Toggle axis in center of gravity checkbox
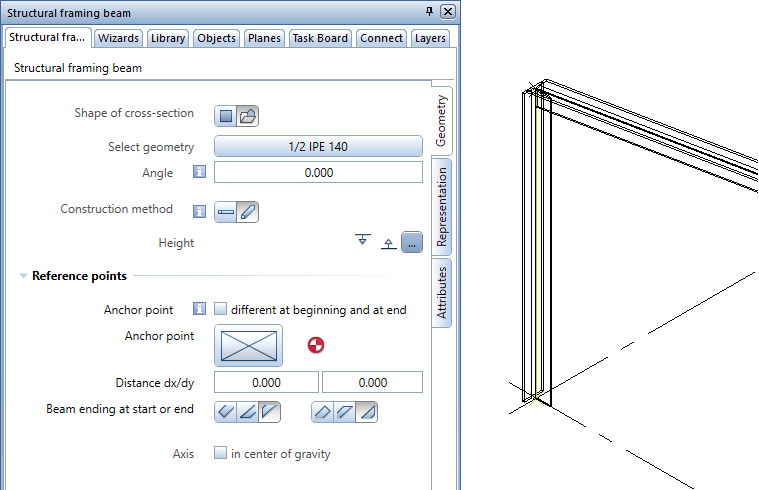The width and height of the screenshot is (759, 490). 221,454
